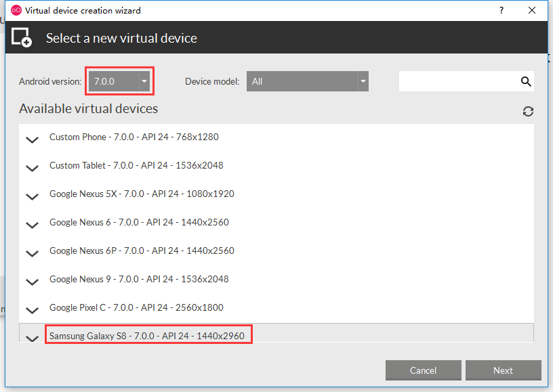Viewport: 553px width, 392px height.
Task: Click the search magnifier icon
Action: (x=526, y=81)
